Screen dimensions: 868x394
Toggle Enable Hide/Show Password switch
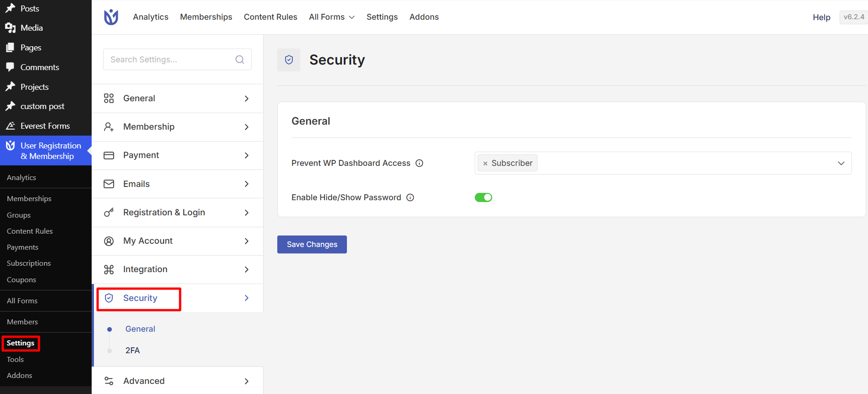[x=483, y=197]
